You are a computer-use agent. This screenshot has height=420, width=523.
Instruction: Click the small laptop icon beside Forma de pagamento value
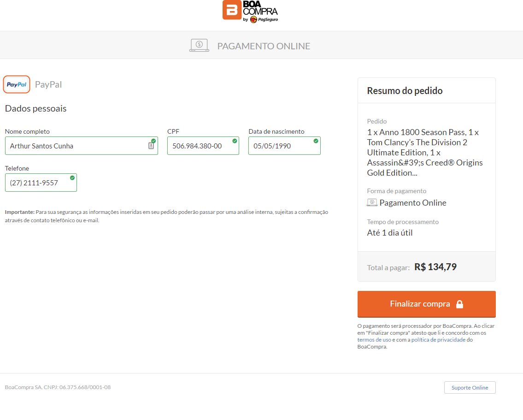[372, 202]
